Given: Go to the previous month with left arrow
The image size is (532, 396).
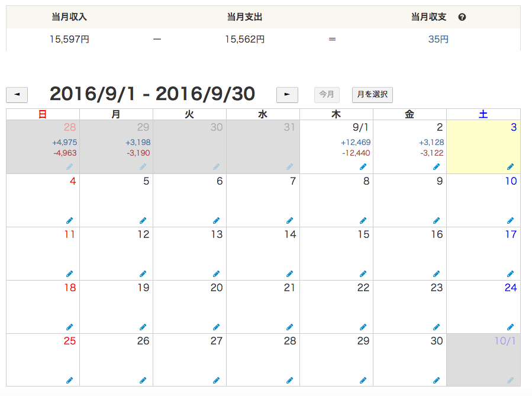Looking at the screenshot, I should pyautogui.click(x=17, y=95).
